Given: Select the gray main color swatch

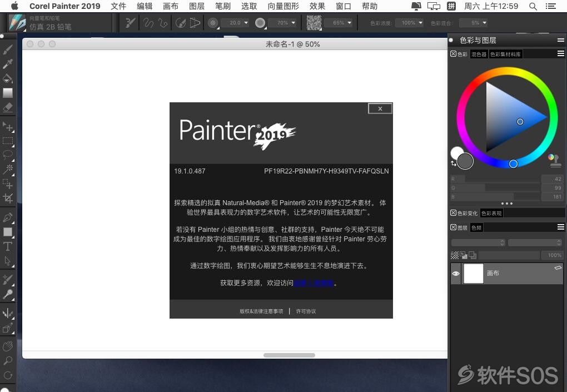Looking at the screenshot, I should click(465, 161).
